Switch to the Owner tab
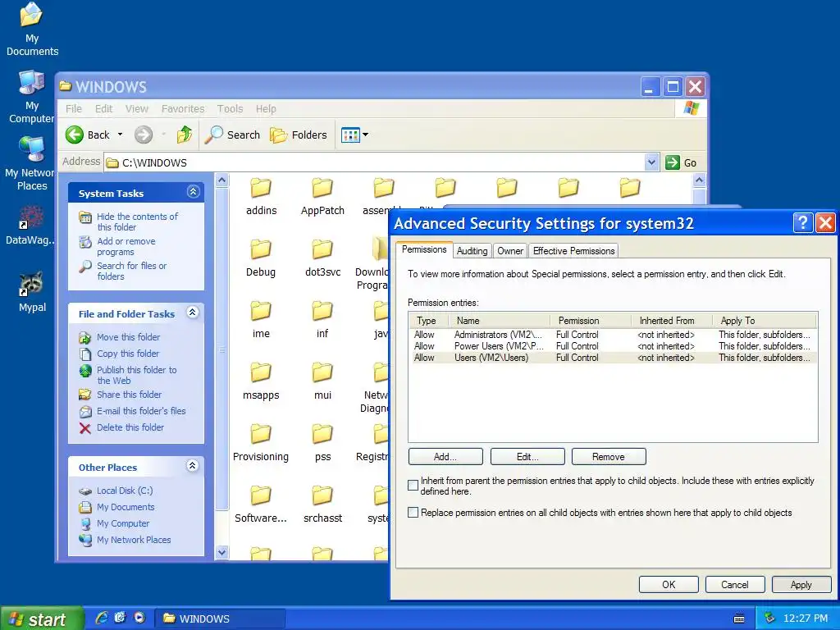Image resolution: width=840 pixels, height=630 pixels. 510,251
